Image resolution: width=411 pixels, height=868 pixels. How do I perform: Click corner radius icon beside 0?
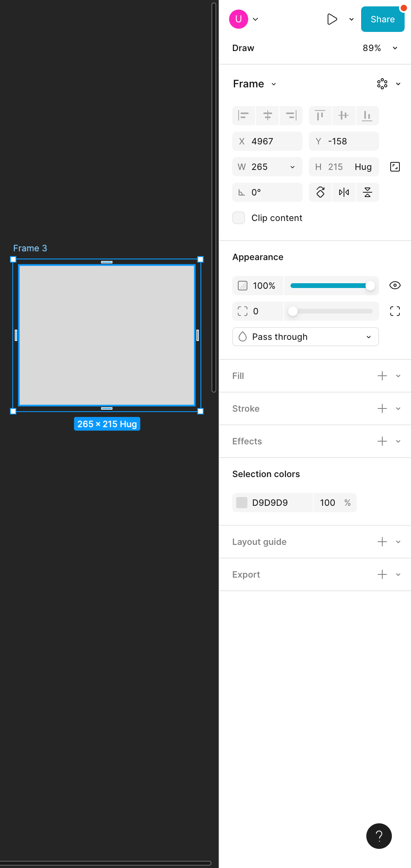click(x=243, y=311)
